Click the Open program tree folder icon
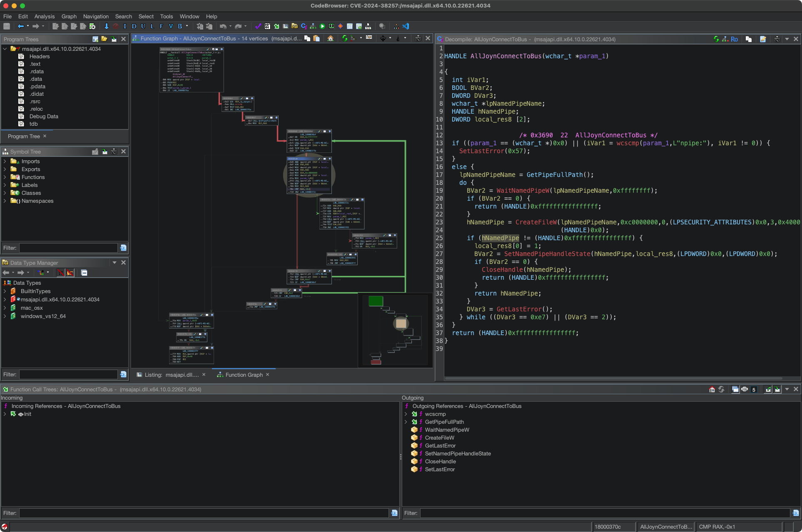The height and width of the screenshot is (532, 802). [x=104, y=39]
